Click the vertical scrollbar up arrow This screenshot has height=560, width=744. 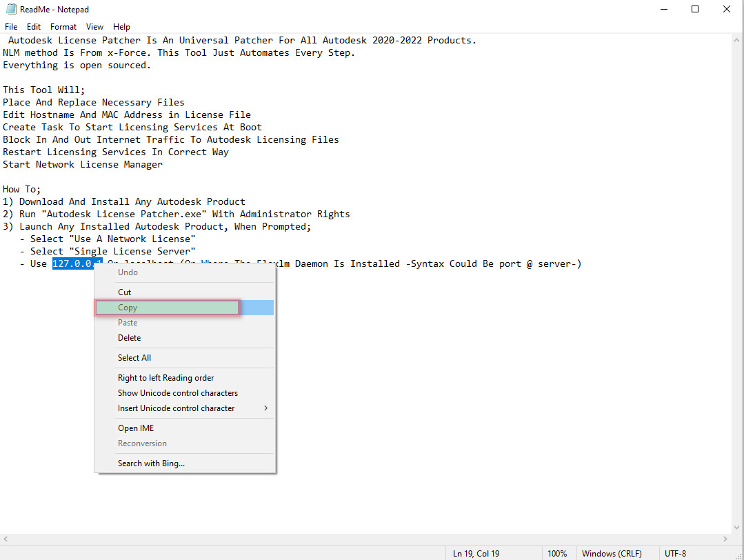click(738, 39)
